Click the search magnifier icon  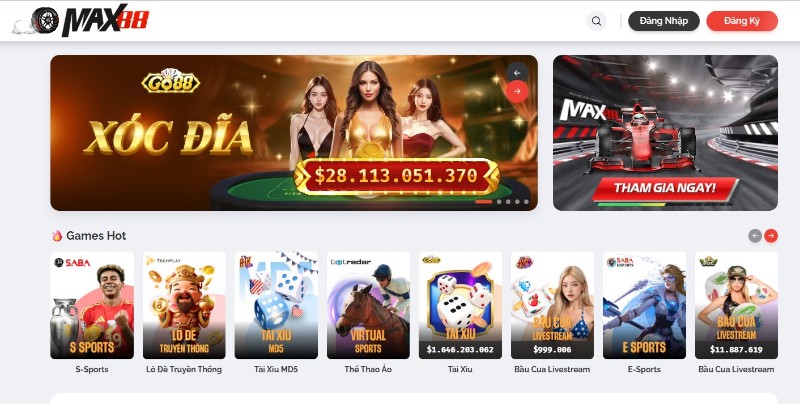[x=596, y=21]
